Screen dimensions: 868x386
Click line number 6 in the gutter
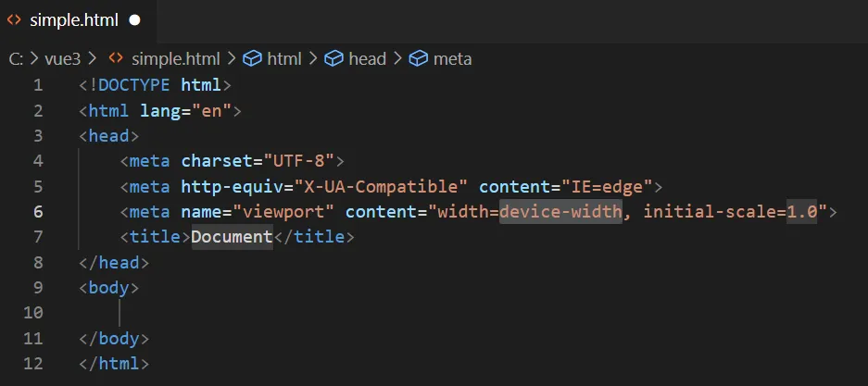[38, 211]
